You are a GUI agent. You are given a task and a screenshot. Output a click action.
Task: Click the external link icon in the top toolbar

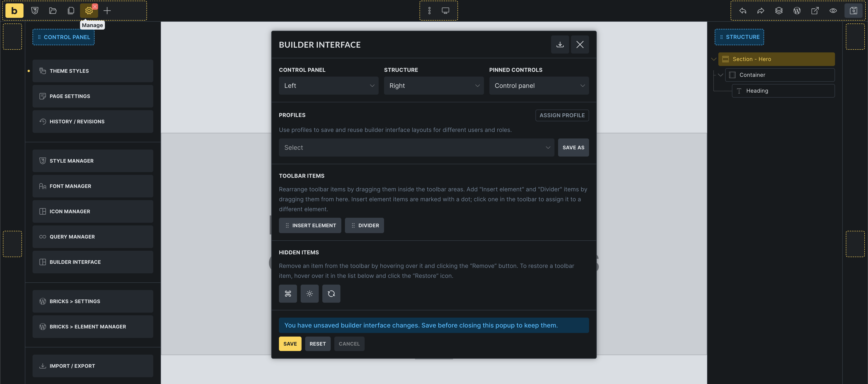[815, 11]
